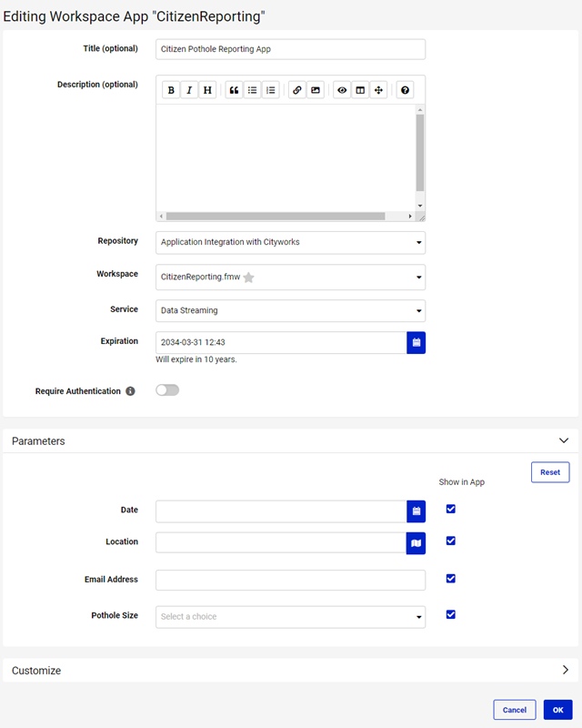This screenshot has height=728, width=582.
Task: Click inside the Description text area
Action: pyautogui.click(x=286, y=157)
